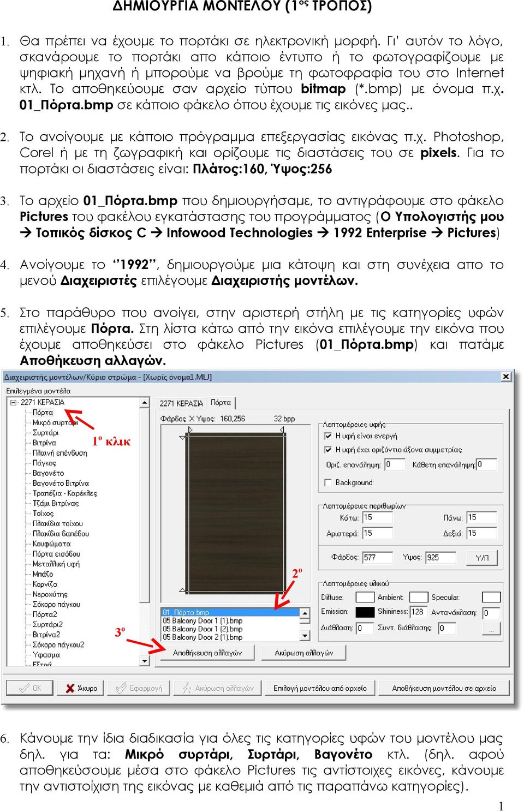
Task: Select the Πόρτα item in the tree
Action: tap(43, 413)
